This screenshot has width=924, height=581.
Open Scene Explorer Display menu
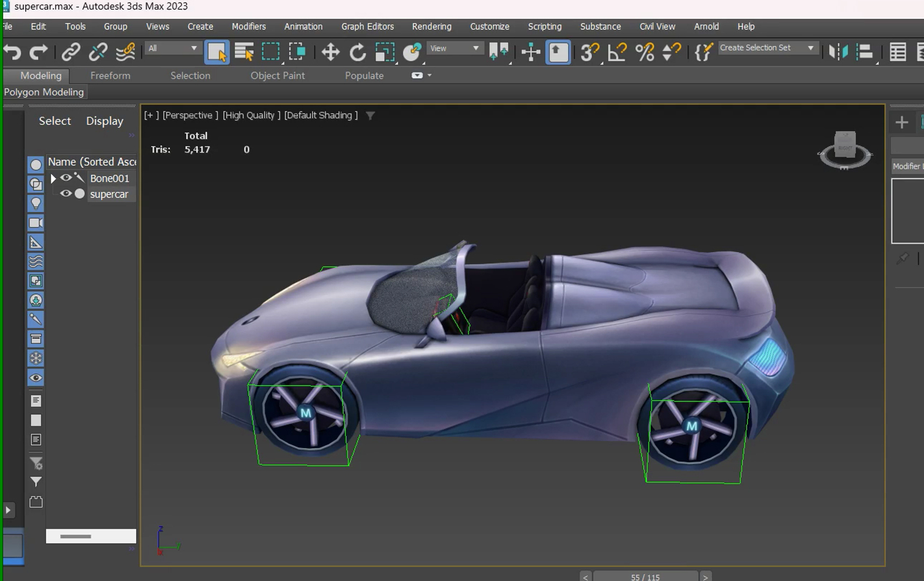105,121
